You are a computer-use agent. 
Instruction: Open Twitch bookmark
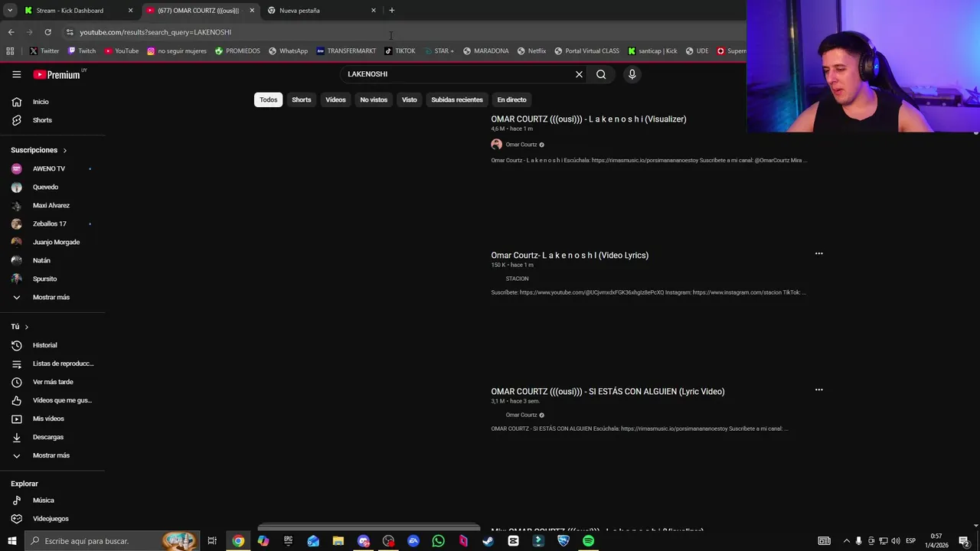(x=82, y=51)
